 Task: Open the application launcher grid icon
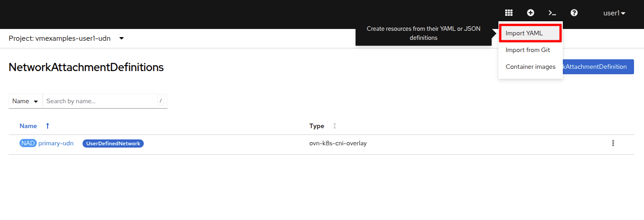click(x=509, y=13)
